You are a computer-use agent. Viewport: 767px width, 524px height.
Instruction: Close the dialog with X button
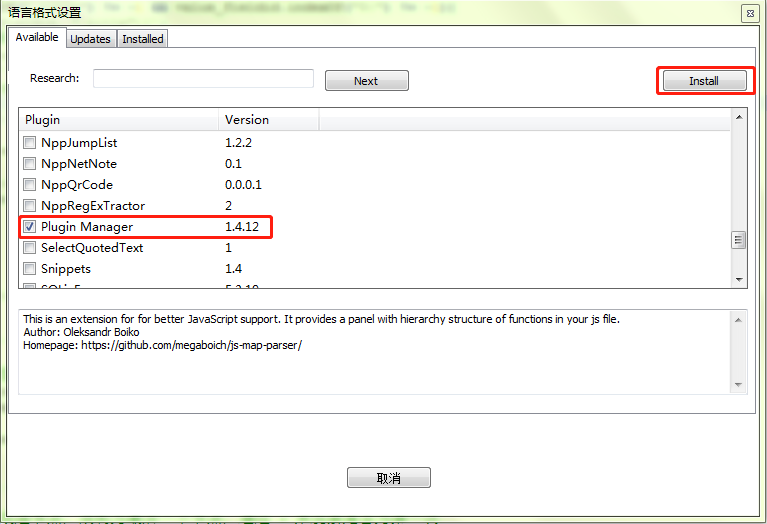[x=750, y=14]
